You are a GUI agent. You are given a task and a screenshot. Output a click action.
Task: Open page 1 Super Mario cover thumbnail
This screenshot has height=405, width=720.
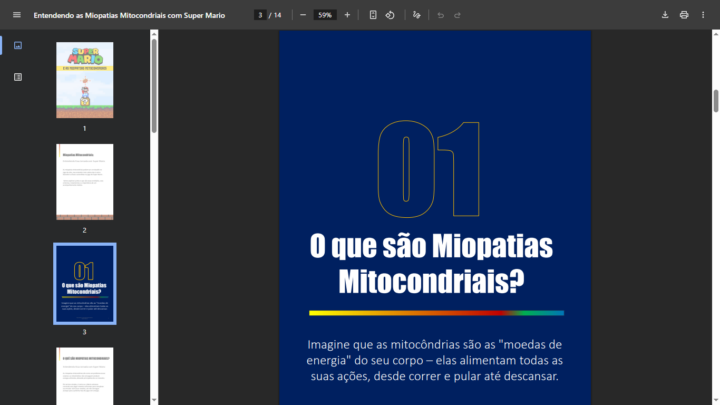tap(85, 80)
